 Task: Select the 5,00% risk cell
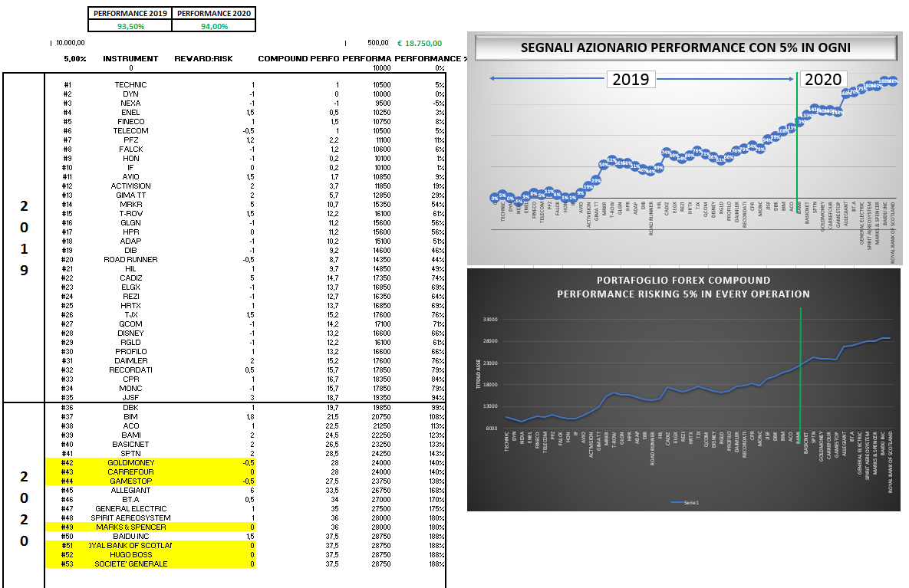74,58
